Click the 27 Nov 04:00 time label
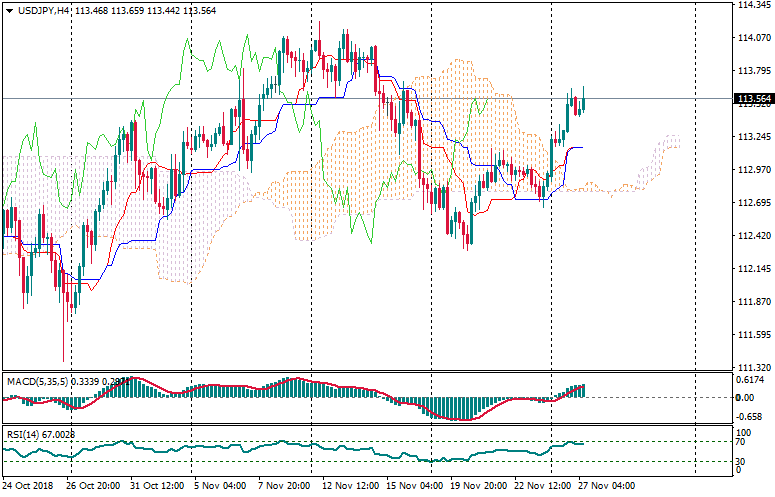Image resolution: width=775 pixels, height=497 pixels. [x=606, y=486]
